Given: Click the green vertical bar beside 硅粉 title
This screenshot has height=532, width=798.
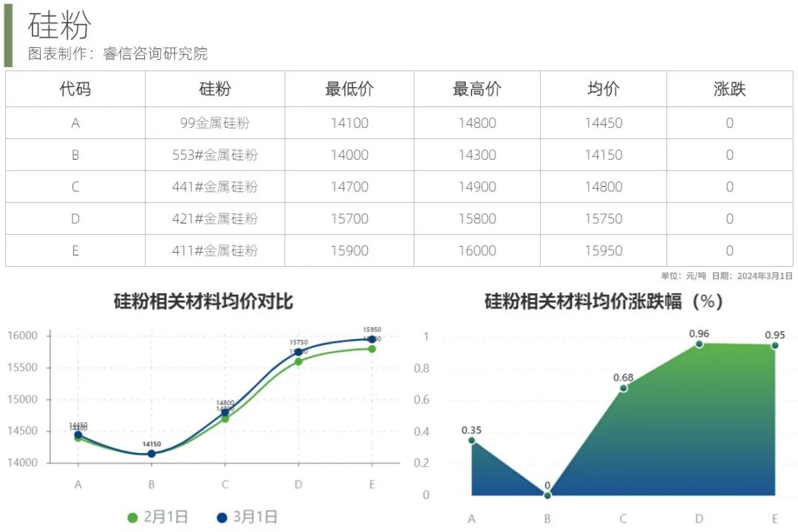Looking at the screenshot, I should (x=8, y=34).
